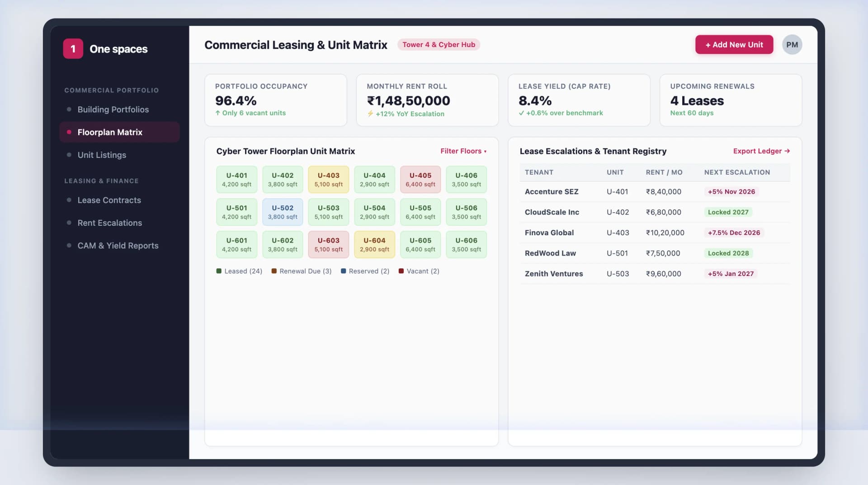Select unit U-401 tile
Viewport: 868px width, 485px height.
(237, 180)
